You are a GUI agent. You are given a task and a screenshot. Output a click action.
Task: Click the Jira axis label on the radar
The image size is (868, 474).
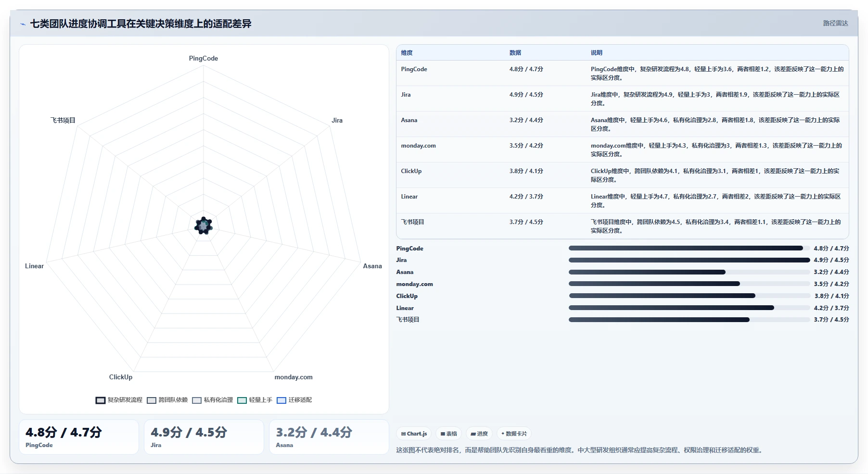coord(337,120)
